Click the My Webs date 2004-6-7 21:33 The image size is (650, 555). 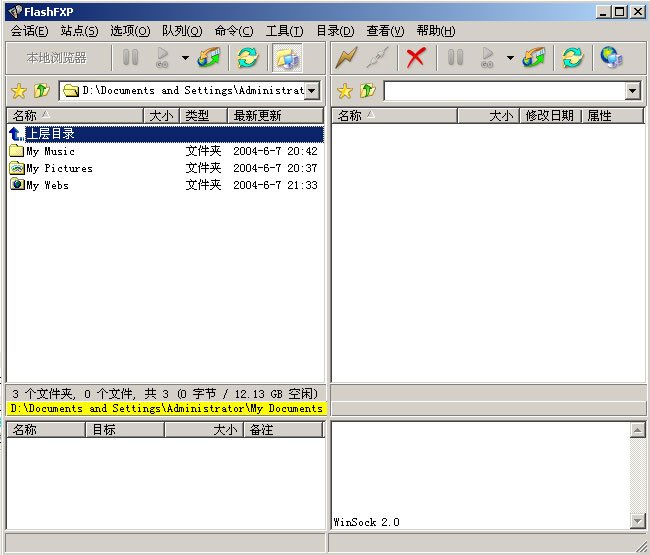[x=275, y=185]
